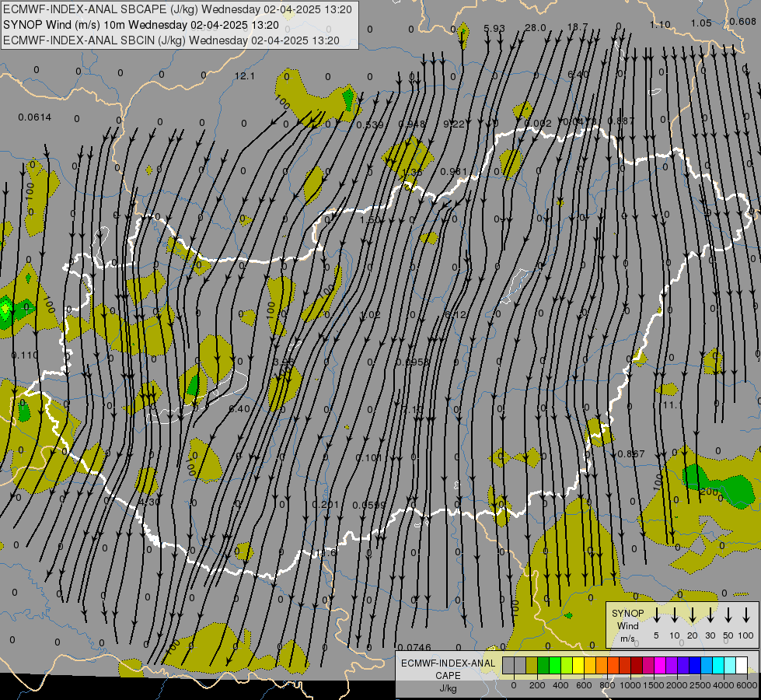Click the 1000 tick label on CAPE scale

(630, 685)
